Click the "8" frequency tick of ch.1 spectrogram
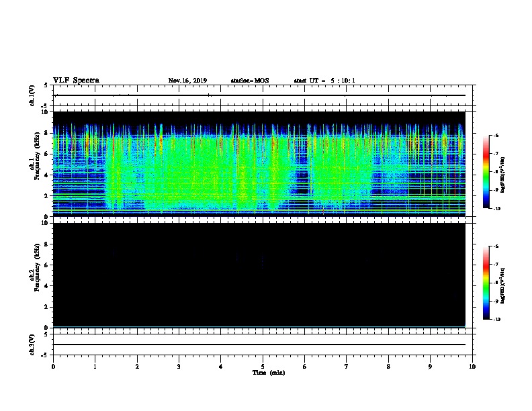The width and height of the screenshot is (532, 411). click(47, 133)
